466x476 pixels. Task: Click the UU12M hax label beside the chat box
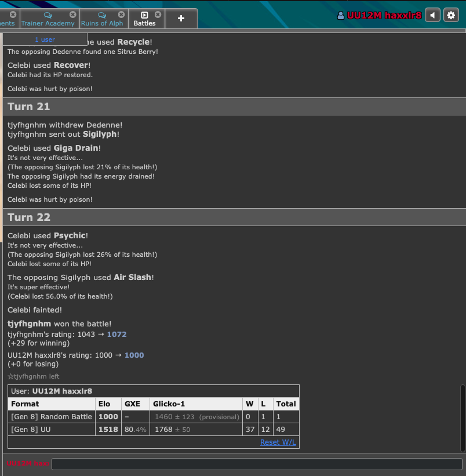28,464
